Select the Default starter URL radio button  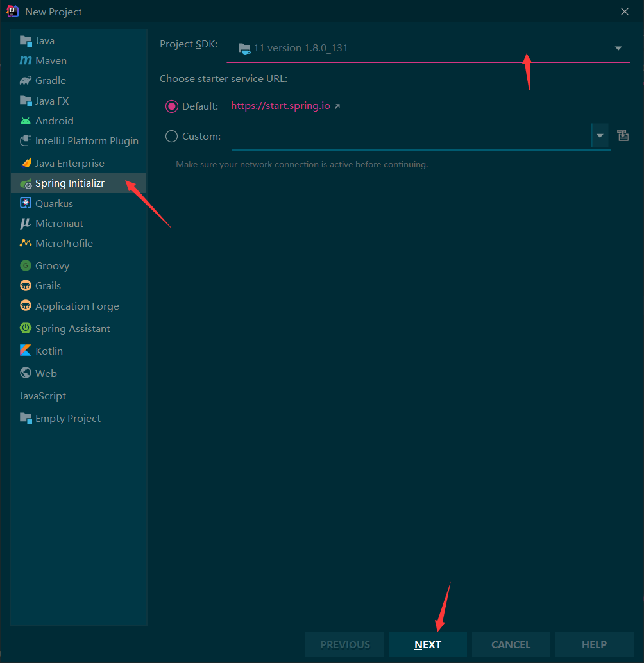[172, 106]
